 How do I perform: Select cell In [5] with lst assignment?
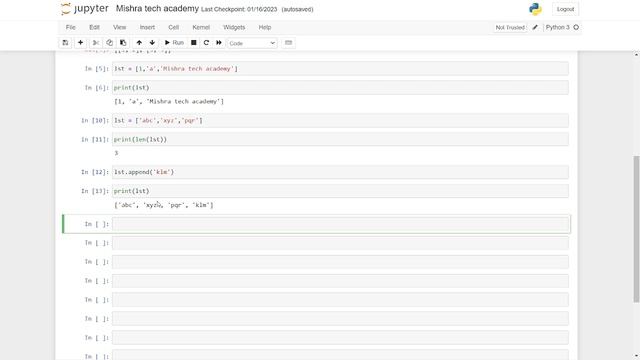pyautogui.click(x=340, y=69)
